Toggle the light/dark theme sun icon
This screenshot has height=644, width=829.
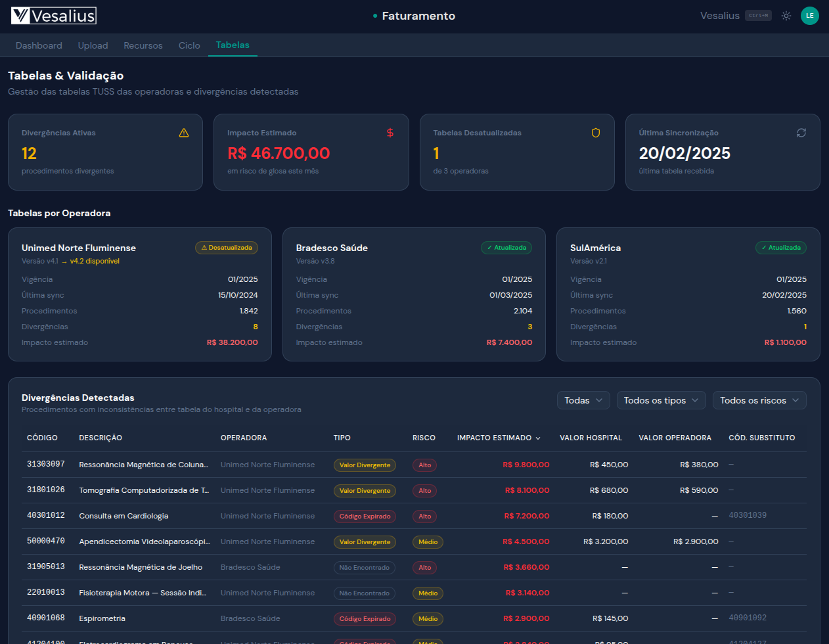click(786, 16)
